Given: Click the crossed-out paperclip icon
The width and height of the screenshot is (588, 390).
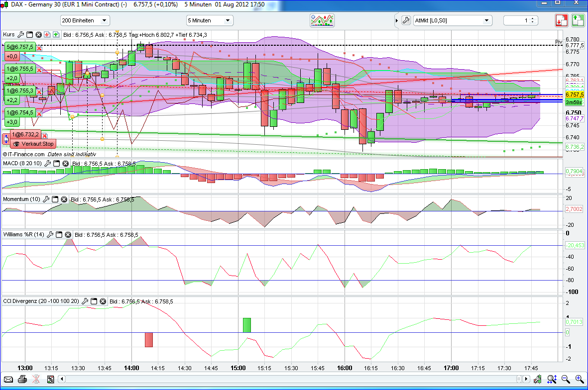Looking at the screenshot, I should [36, 380].
